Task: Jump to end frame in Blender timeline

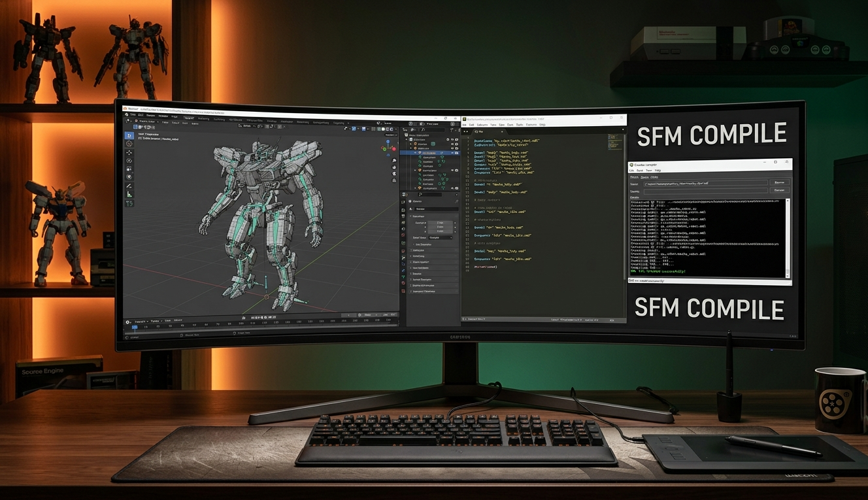Action: pyautogui.click(x=275, y=318)
